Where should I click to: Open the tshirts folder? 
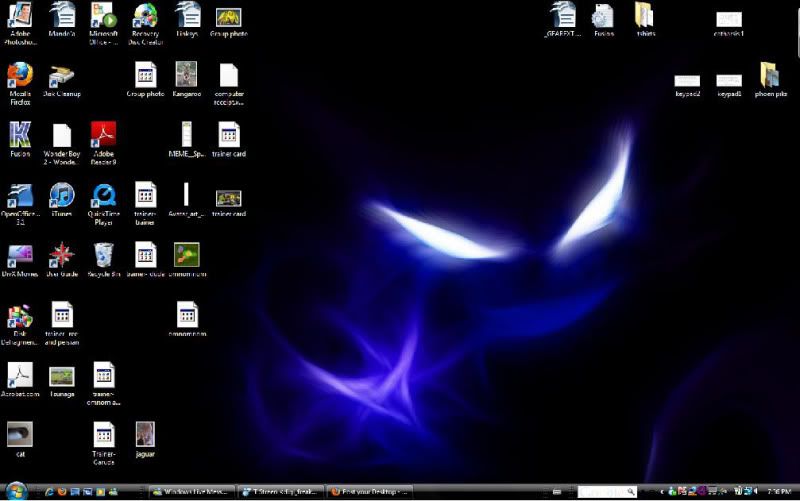point(645,15)
